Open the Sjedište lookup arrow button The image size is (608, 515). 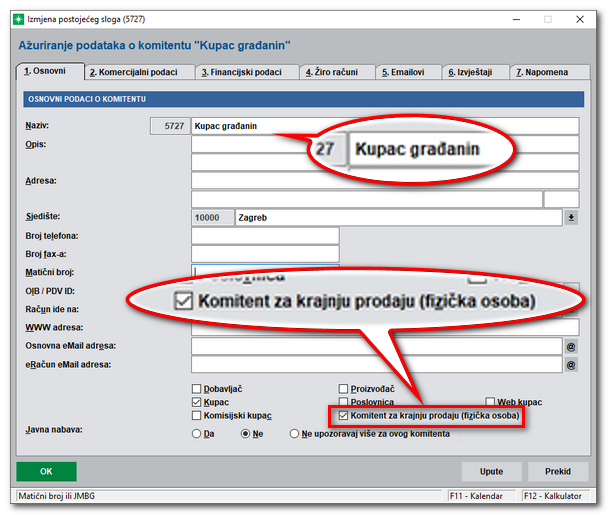pos(571,217)
